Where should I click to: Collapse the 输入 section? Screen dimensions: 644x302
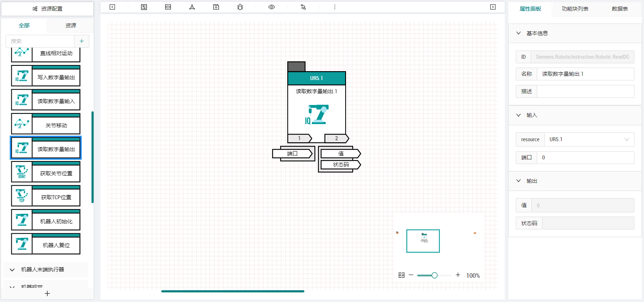(519, 115)
